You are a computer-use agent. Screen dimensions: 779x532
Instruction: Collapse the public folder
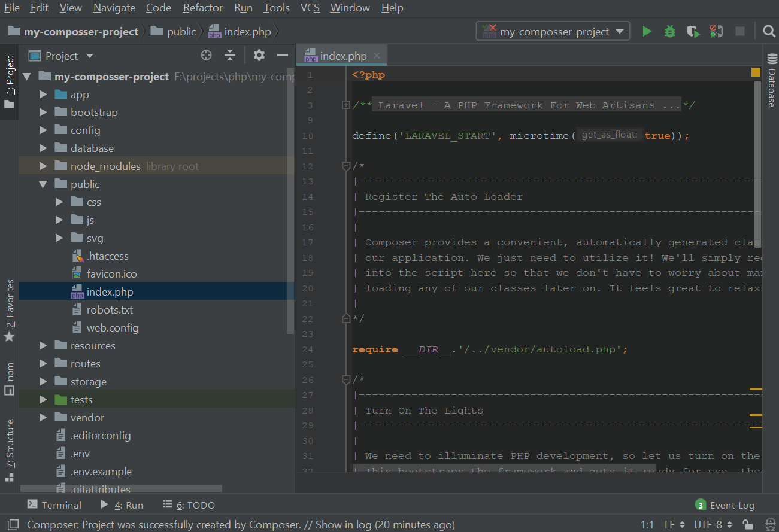(x=43, y=184)
